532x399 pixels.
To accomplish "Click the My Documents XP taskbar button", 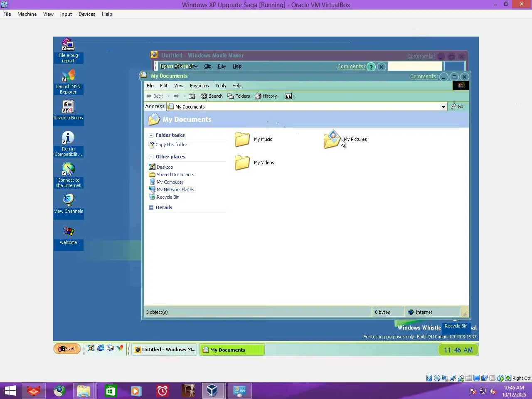I will [232, 350].
